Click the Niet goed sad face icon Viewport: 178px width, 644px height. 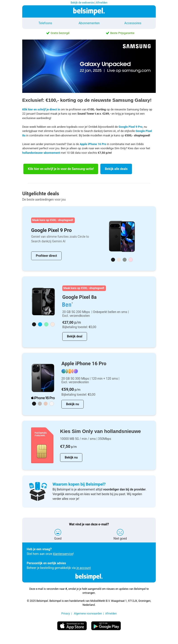[x=120, y=532]
